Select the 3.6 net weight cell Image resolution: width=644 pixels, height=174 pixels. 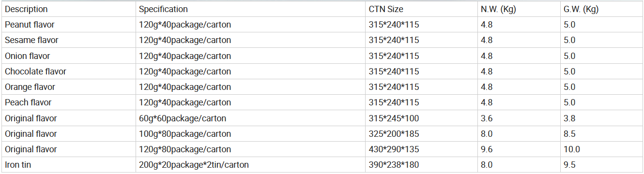click(518, 118)
